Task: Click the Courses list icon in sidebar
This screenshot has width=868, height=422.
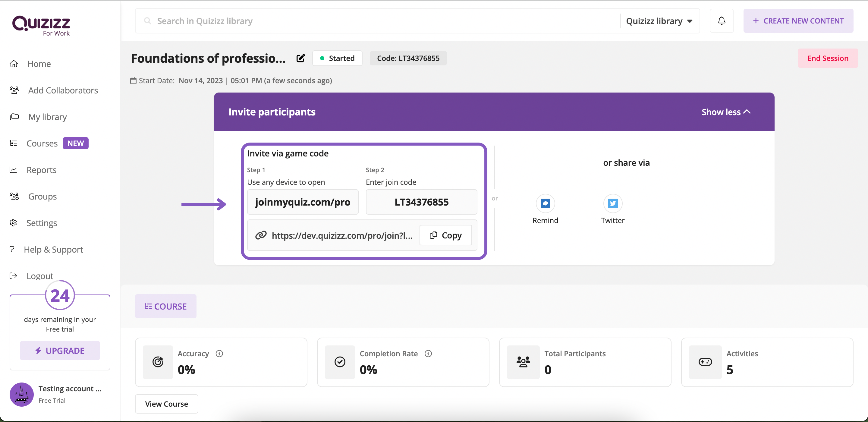Action: [x=13, y=143]
